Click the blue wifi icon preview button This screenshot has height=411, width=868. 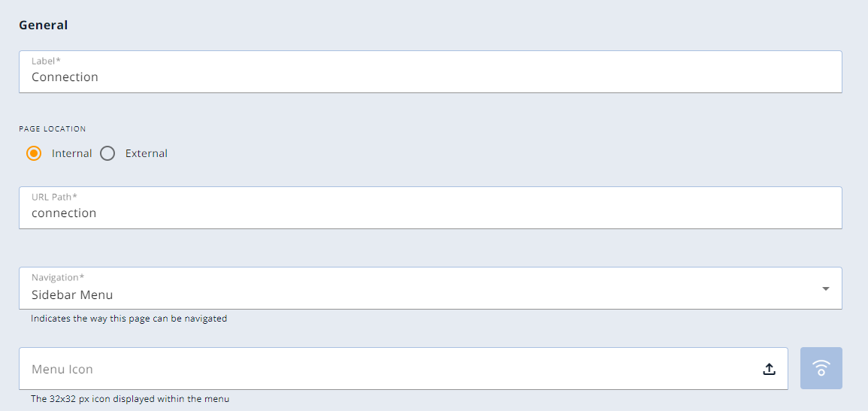(821, 368)
